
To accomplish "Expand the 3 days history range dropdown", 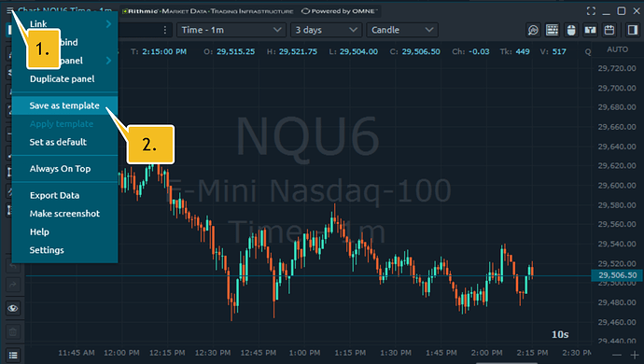I will point(326,30).
